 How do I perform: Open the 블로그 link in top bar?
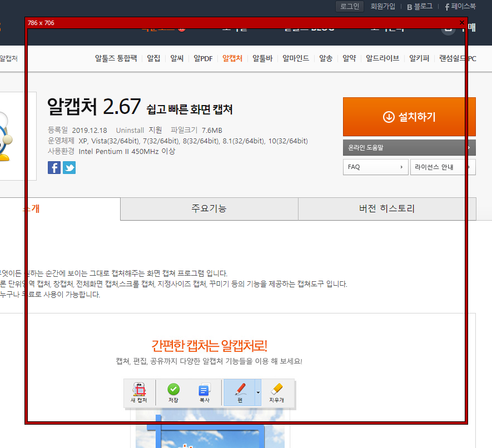[420, 7]
